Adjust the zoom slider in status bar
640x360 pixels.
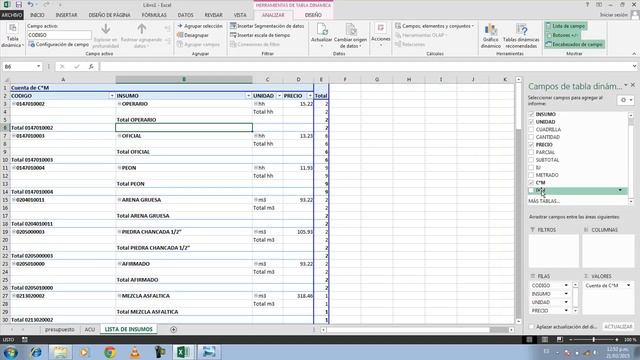coord(594,340)
